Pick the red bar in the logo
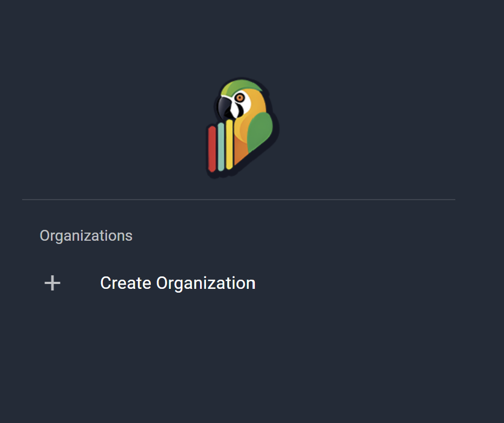 212,149
